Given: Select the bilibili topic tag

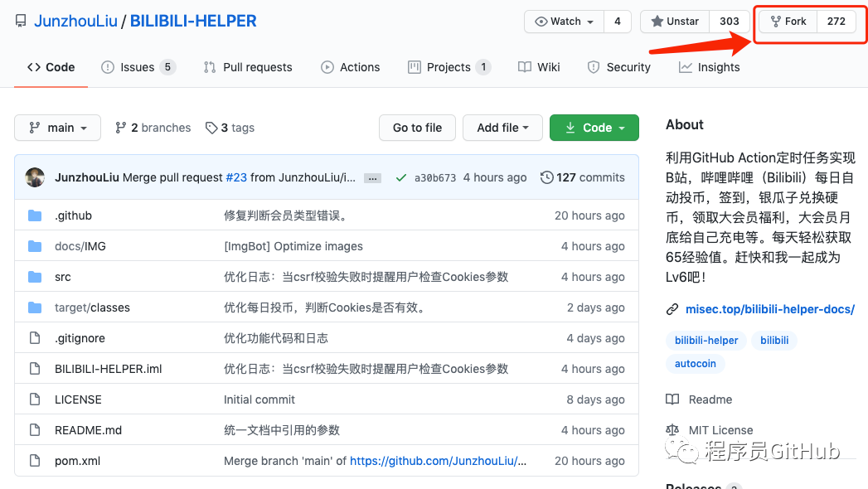Looking at the screenshot, I should [774, 340].
